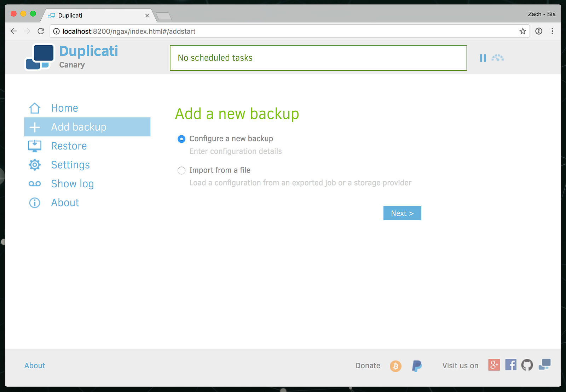The image size is (566, 392).
Task: Select Add backup in the sidebar
Action: coord(87,127)
